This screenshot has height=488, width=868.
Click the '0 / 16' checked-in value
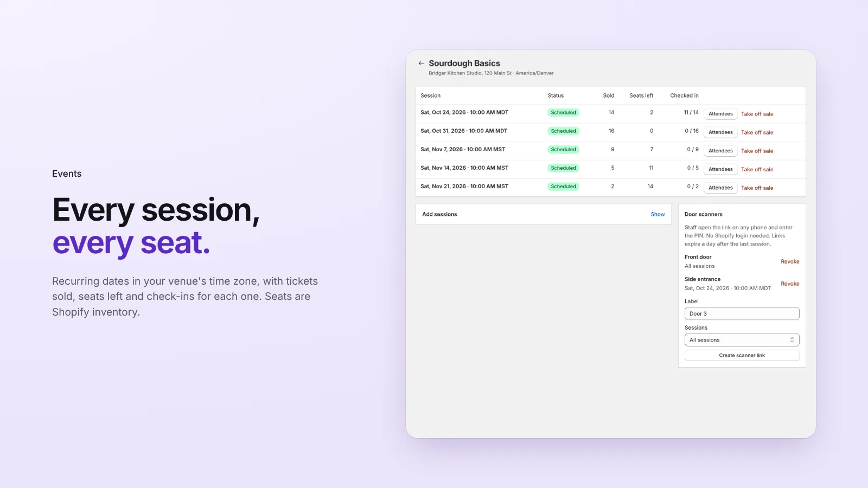(692, 131)
